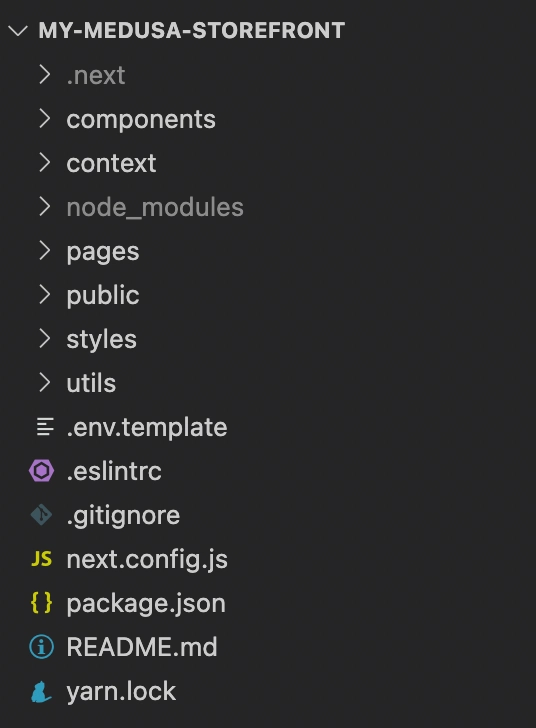The width and height of the screenshot is (536, 728).
Task: Expand the .next folder chevron
Action: click(x=45, y=75)
